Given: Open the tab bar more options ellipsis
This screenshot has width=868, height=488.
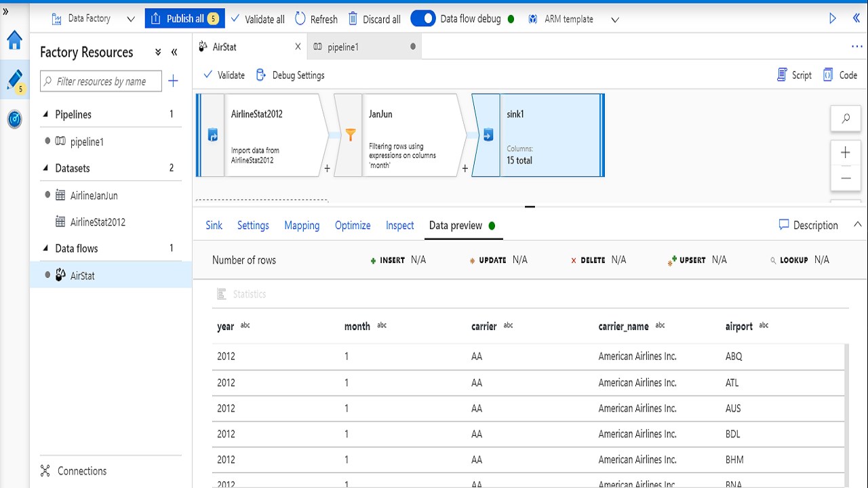Looking at the screenshot, I should 856,47.
